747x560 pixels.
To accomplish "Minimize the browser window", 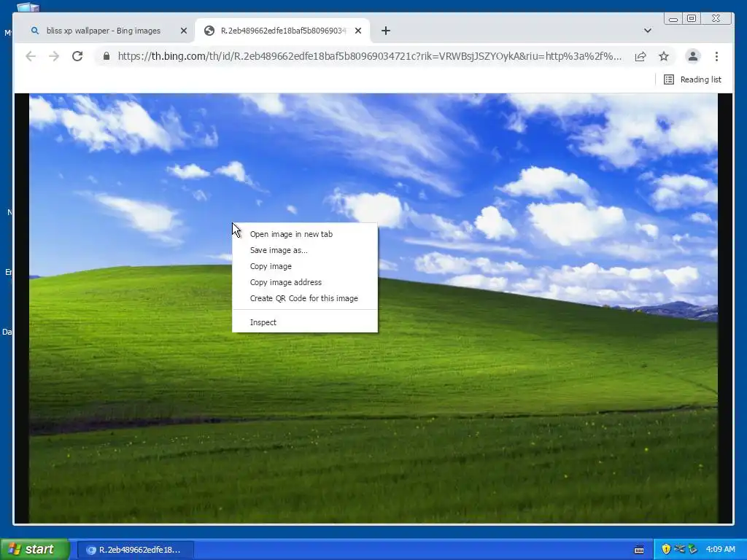I will (673, 19).
